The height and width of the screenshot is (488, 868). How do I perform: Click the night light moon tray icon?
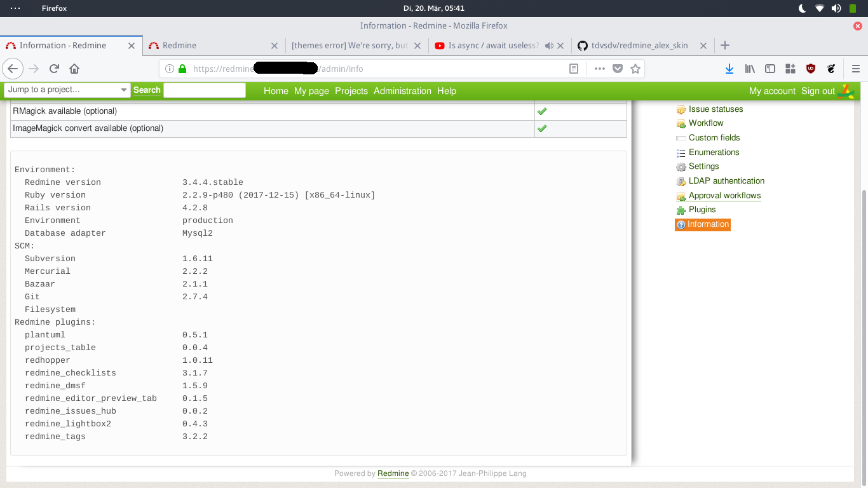803,8
